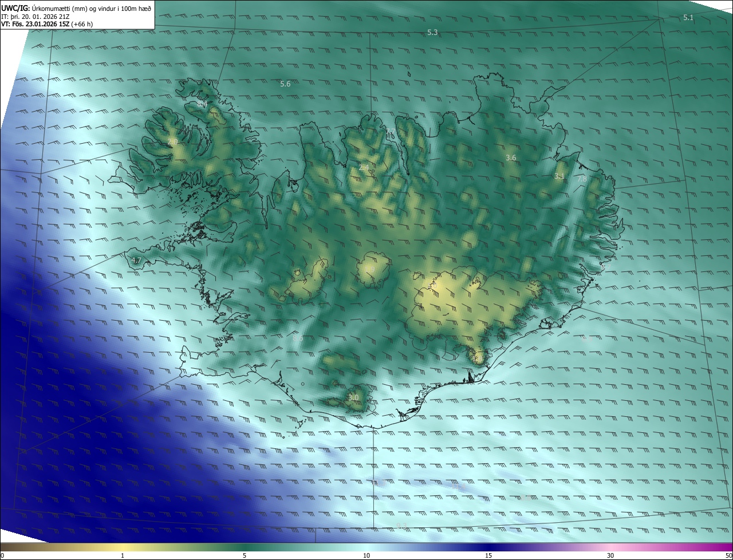This screenshot has width=733, height=560.
Task: Click the 15 label on color scale
Action: pos(488,555)
